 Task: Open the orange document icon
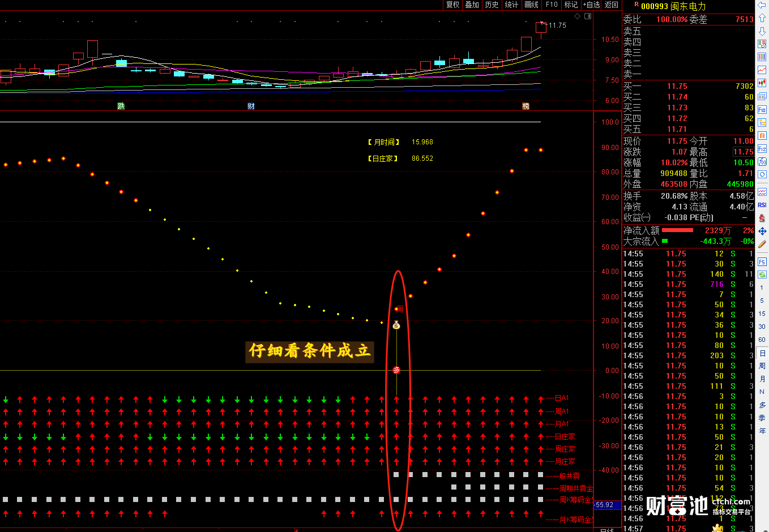pyautogui.click(x=762, y=136)
